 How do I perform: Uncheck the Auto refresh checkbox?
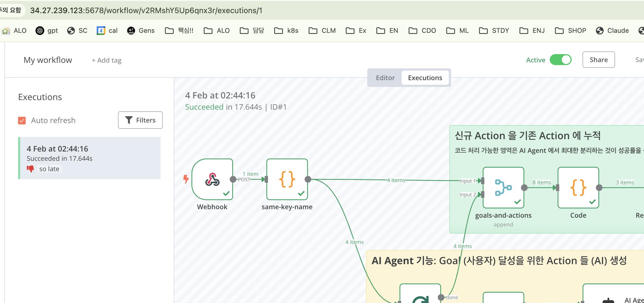click(x=22, y=121)
